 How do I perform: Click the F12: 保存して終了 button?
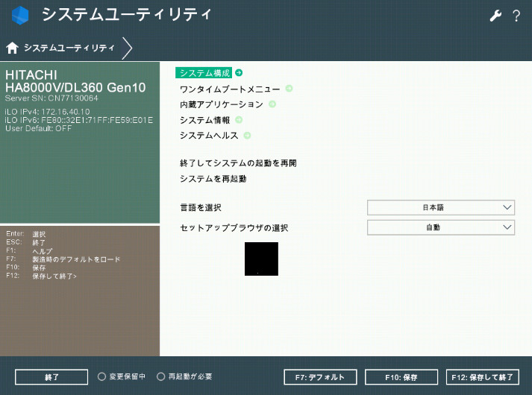pos(483,377)
